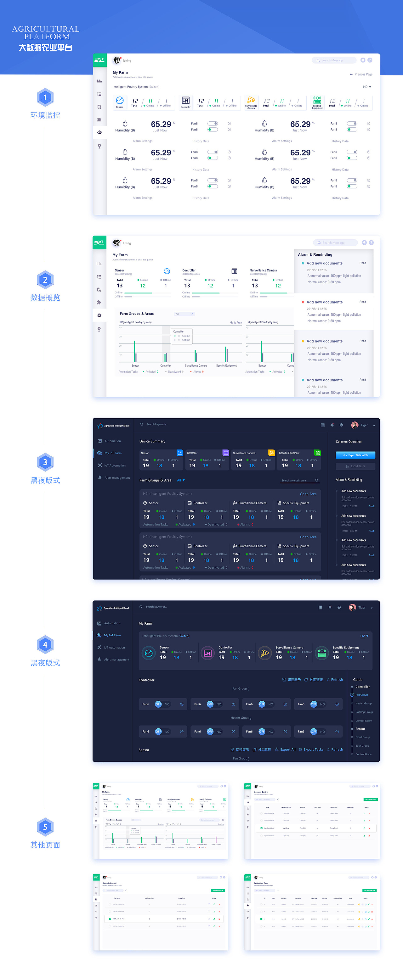Click yellow camera icon in dark Device Summary
The image size is (403, 980).
click(x=272, y=453)
